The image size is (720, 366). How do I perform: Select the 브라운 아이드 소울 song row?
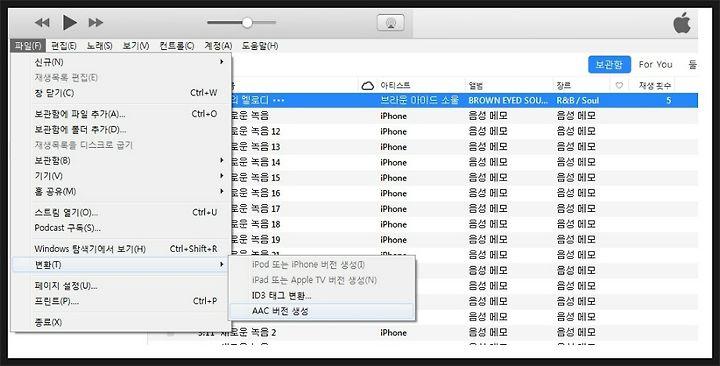coord(464,100)
